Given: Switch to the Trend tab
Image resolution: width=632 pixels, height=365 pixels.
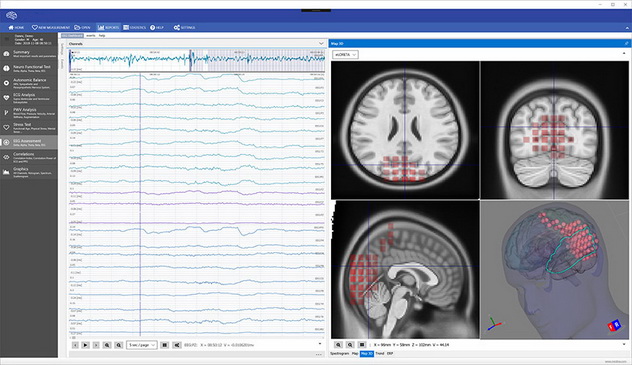Looking at the screenshot, I should pyautogui.click(x=380, y=353).
